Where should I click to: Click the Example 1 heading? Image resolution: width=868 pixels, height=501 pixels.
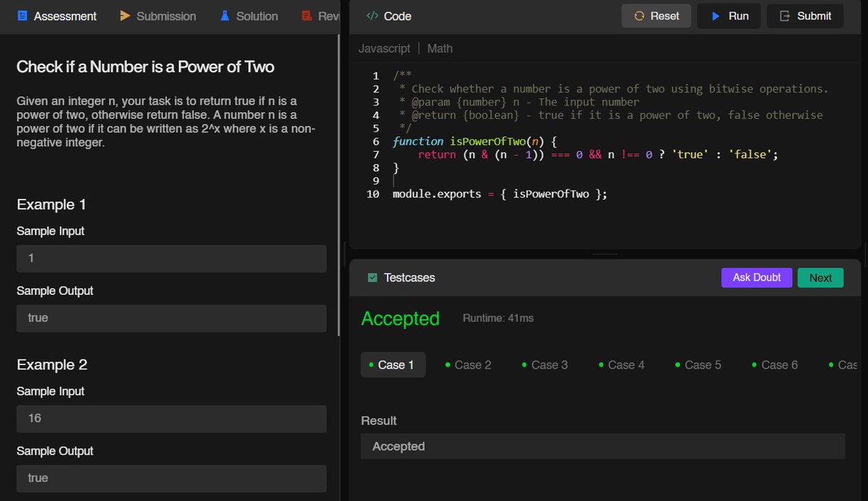pyautogui.click(x=51, y=205)
